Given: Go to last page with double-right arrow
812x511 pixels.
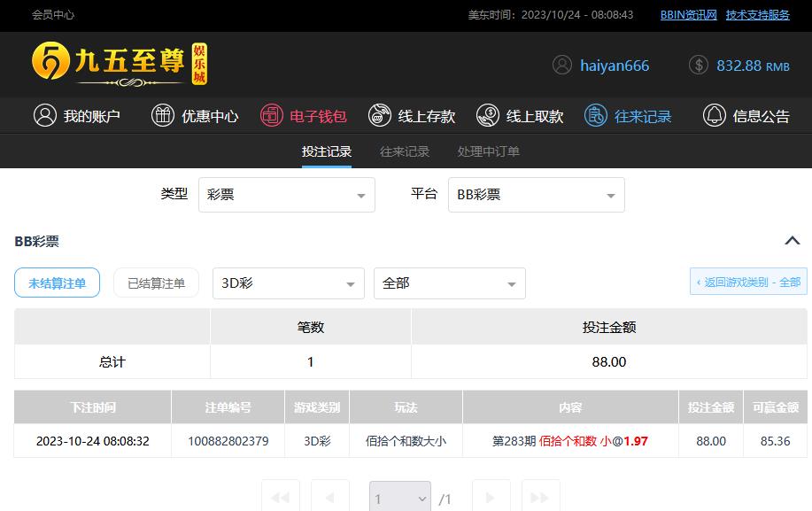Looking at the screenshot, I should (x=541, y=498).
